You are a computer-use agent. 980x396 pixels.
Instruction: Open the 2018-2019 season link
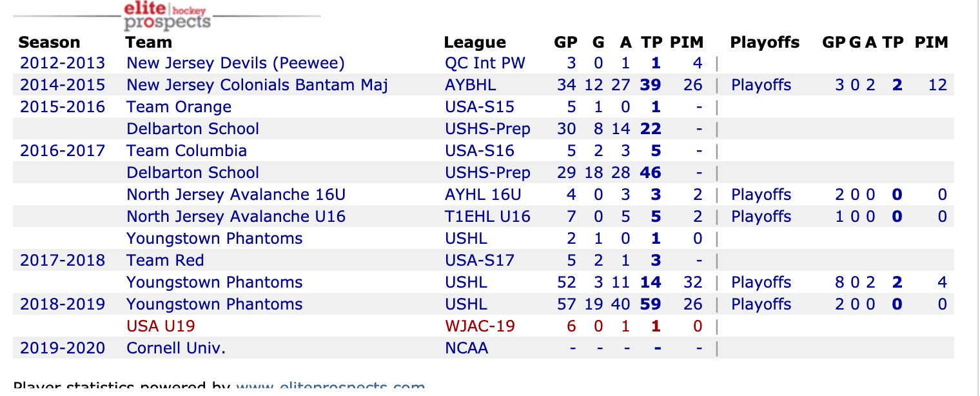point(62,304)
